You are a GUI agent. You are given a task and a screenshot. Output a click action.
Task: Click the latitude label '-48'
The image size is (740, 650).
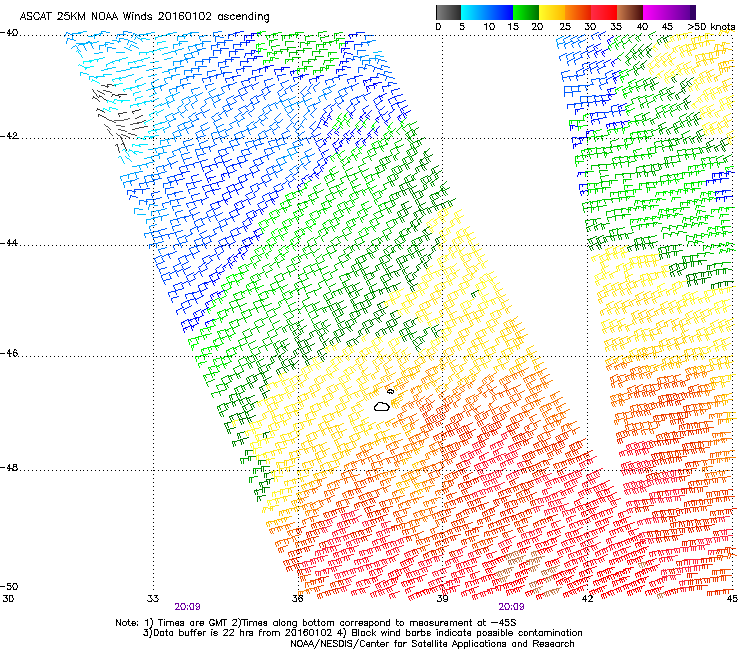pos(9,467)
